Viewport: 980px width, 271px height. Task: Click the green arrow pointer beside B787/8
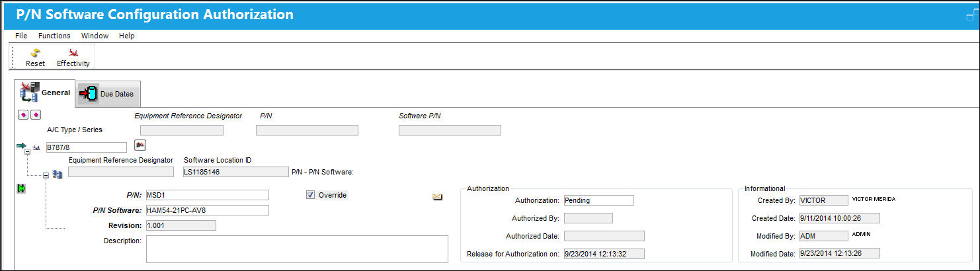[21, 145]
